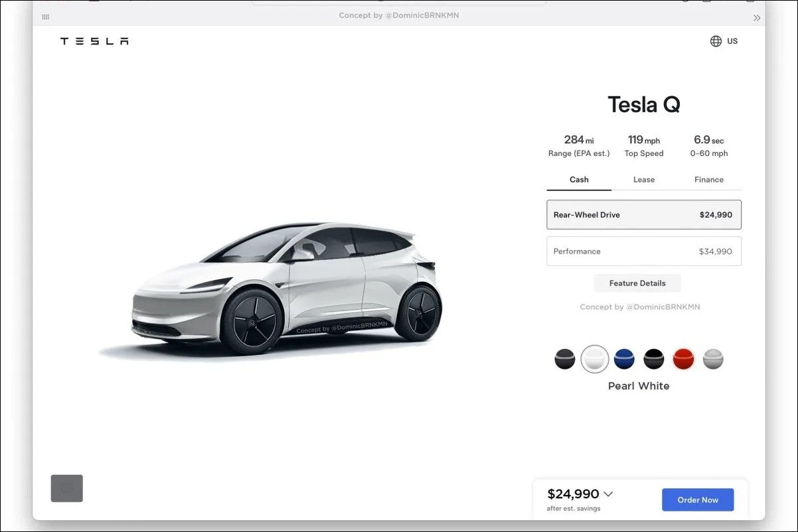This screenshot has width=798, height=532.
Task: Expand the $24,990 price chevron
Action: [608, 494]
